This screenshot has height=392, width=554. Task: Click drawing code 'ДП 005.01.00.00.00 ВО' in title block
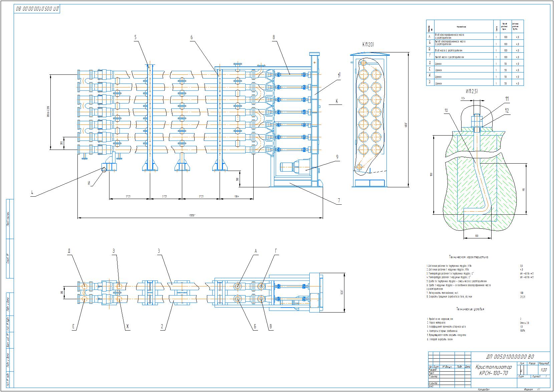click(510, 356)
